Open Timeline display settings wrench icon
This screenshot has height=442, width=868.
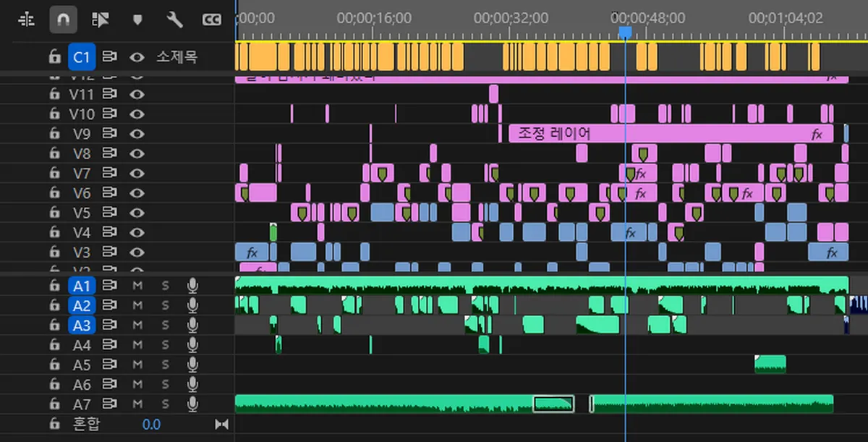pos(174,20)
